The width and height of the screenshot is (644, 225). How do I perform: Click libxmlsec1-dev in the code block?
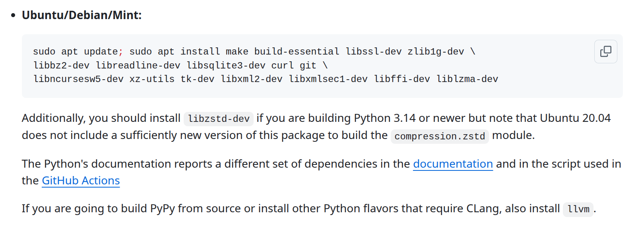[x=328, y=79]
